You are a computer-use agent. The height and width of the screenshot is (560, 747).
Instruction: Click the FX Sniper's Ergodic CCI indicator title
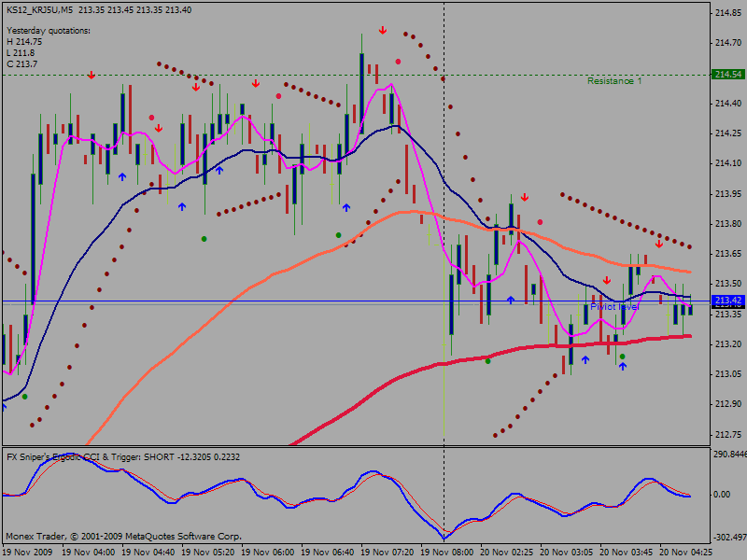(123, 456)
